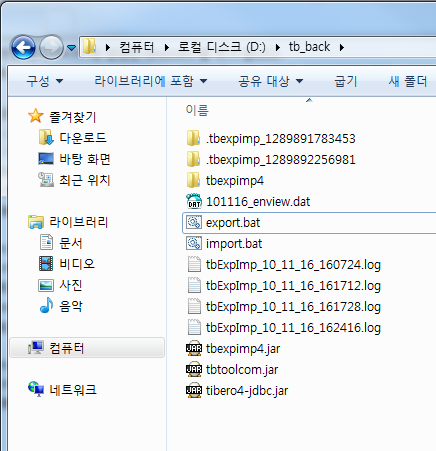Select file export.bat
Screen dimensions: 436x451
233,223
